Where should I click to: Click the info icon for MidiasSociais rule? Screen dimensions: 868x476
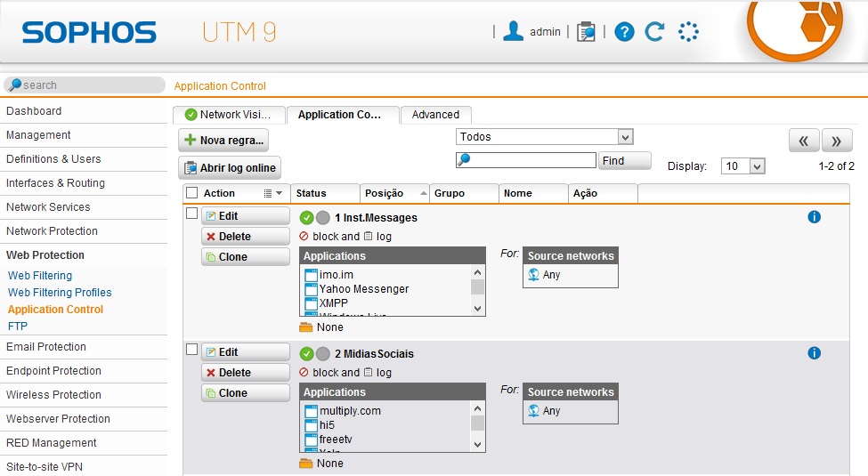click(x=814, y=353)
